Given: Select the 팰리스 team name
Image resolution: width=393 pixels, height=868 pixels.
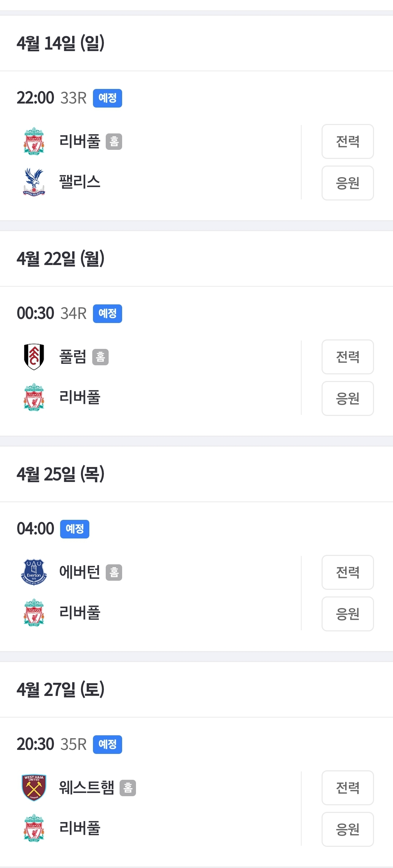Looking at the screenshot, I should coord(80,182).
